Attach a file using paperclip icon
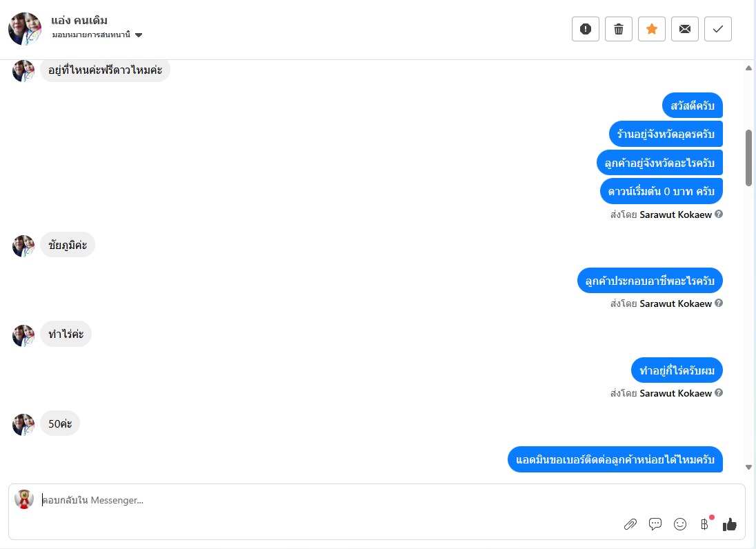This screenshot has height=549, width=756. [630, 524]
